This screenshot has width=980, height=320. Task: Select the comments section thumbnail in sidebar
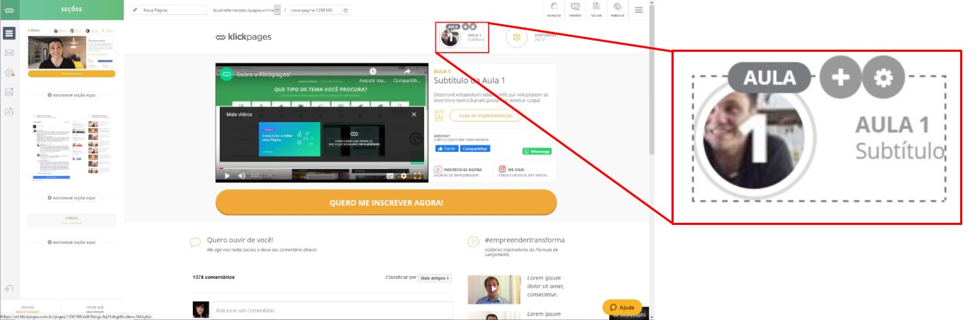pos(72,148)
